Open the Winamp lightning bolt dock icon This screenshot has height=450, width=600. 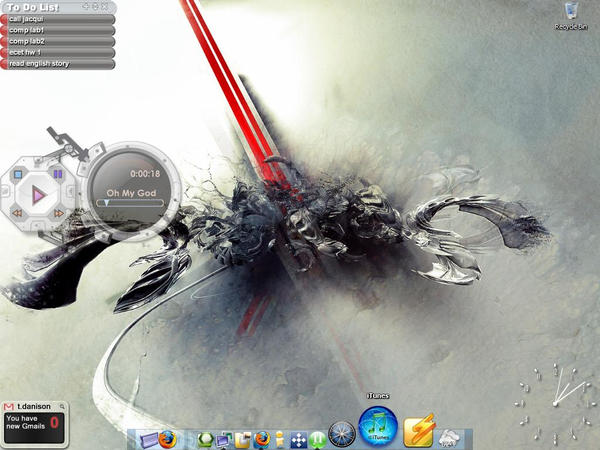pos(419,432)
